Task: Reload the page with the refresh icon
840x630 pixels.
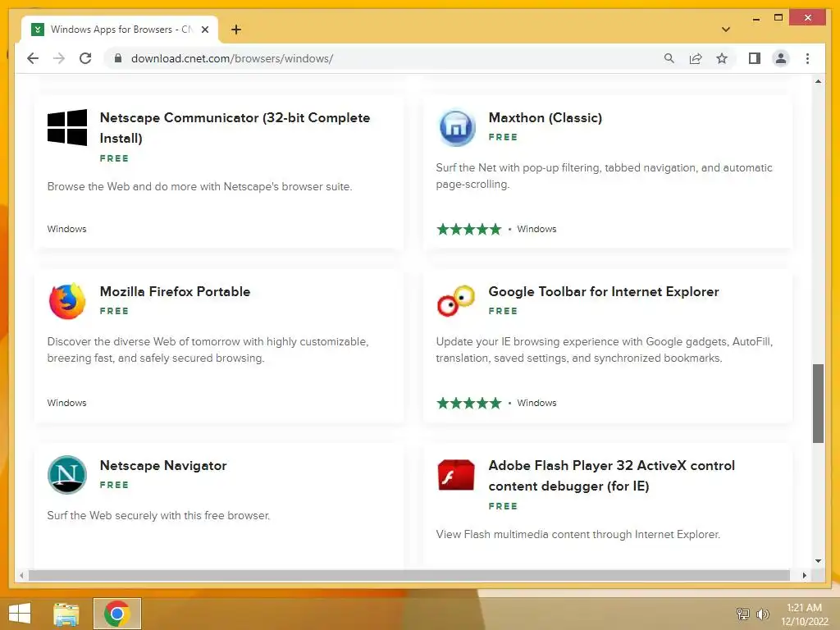Action: (x=85, y=58)
